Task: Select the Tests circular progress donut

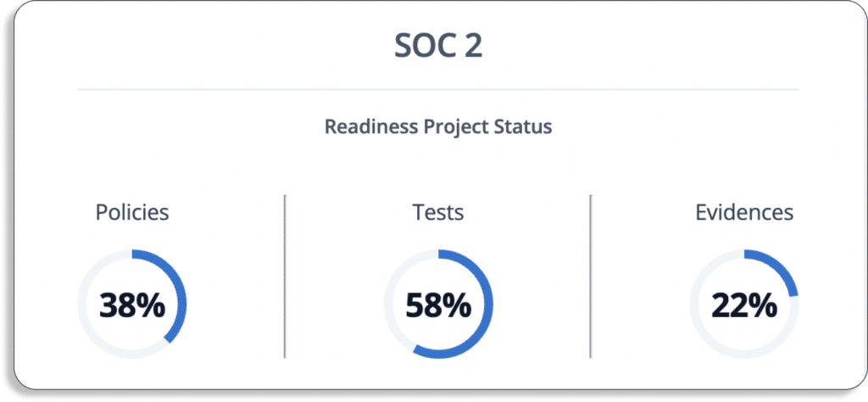Action: pyautogui.click(x=438, y=304)
